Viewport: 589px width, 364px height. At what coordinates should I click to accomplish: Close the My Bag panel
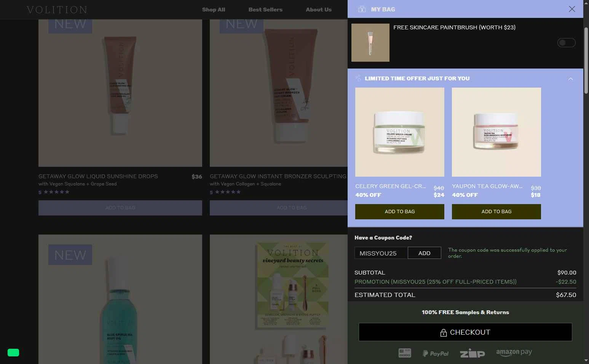[x=572, y=9]
